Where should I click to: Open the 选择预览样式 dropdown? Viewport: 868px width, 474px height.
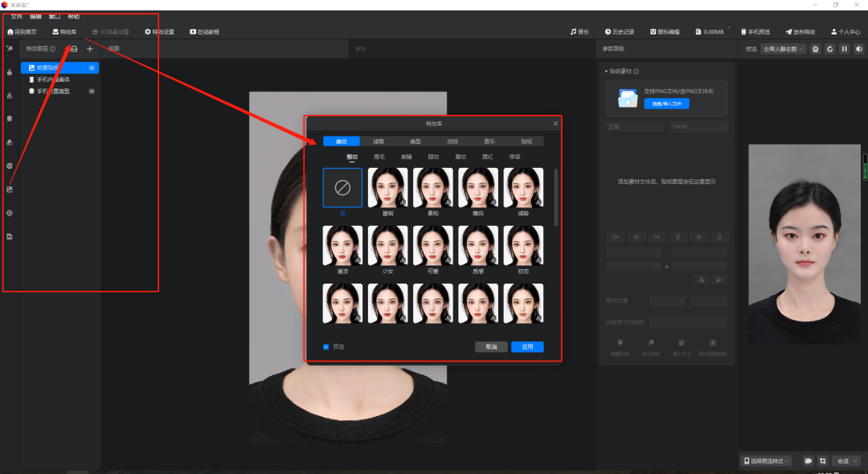[x=767, y=461]
